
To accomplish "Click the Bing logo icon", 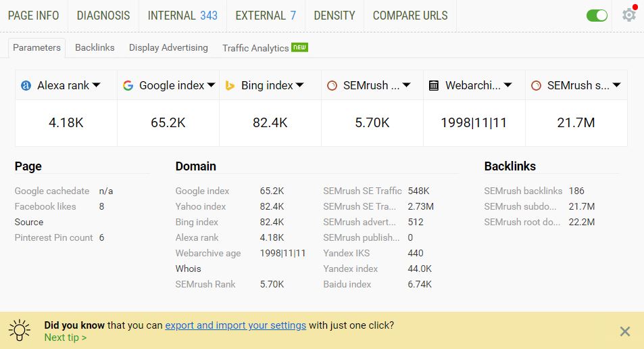I will pos(230,85).
